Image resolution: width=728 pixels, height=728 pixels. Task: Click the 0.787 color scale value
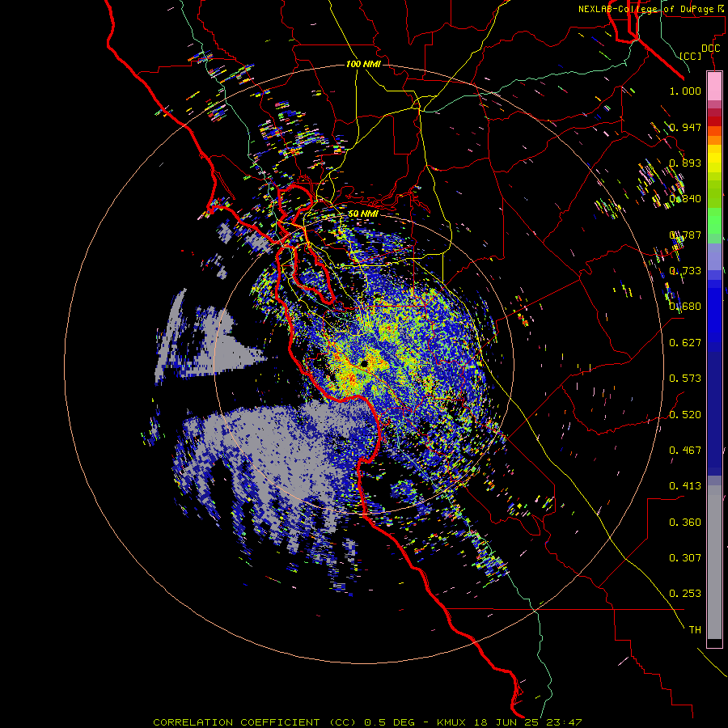(x=685, y=235)
